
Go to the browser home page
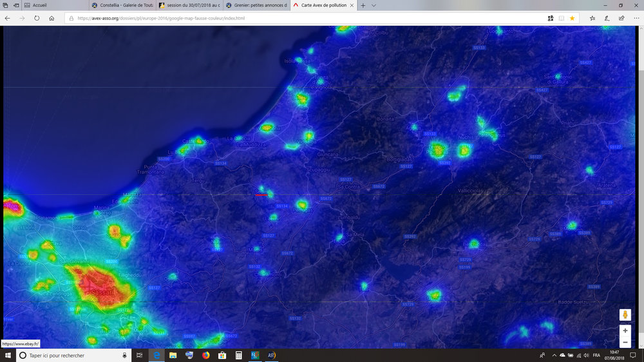pos(52,18)
